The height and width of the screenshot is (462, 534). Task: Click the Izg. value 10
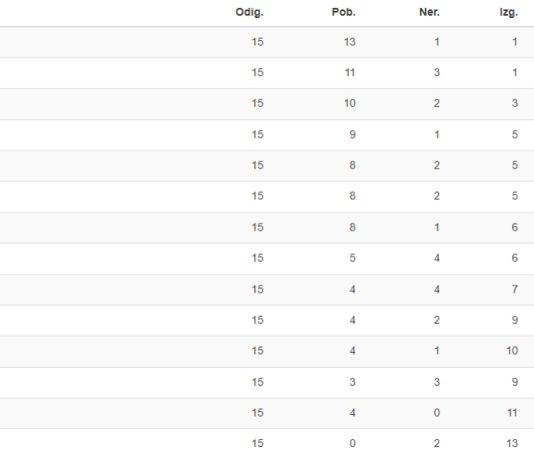point(512,351)
